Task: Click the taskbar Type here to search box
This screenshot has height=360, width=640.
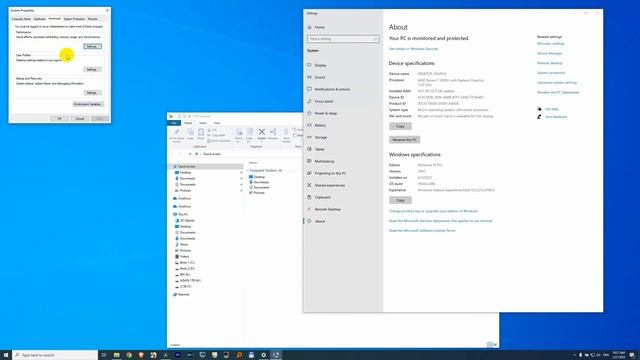Action: (55, 355)
